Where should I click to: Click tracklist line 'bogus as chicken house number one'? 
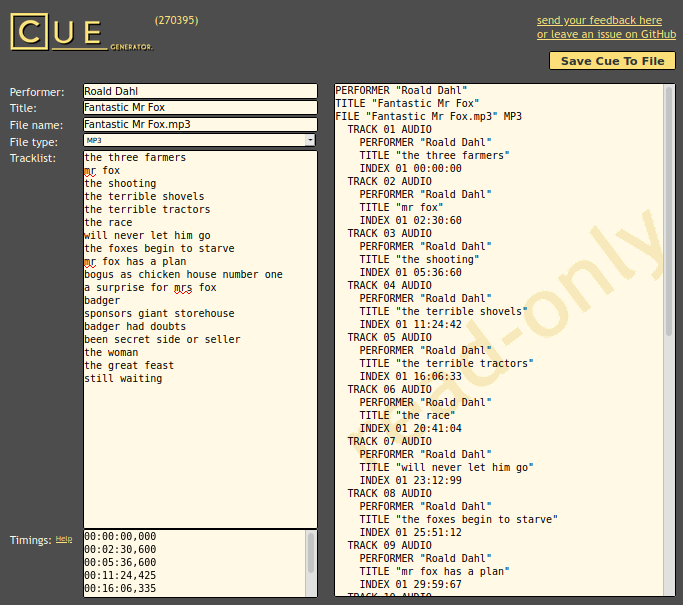183,275
